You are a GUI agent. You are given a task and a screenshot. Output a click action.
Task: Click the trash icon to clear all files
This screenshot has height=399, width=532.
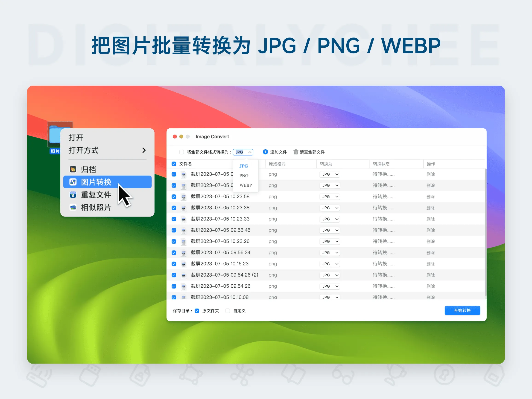(296, 152)
